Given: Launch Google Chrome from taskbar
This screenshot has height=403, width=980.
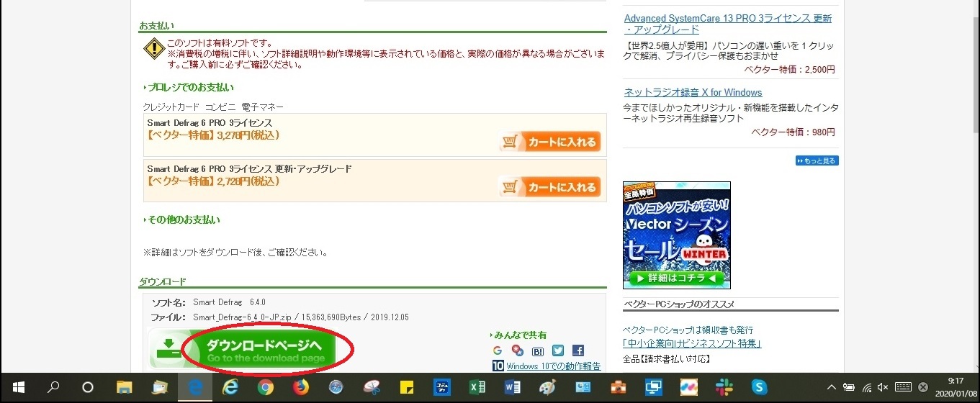Looking at the screenshot, I should pyautogui.click(x=266, y=387).
